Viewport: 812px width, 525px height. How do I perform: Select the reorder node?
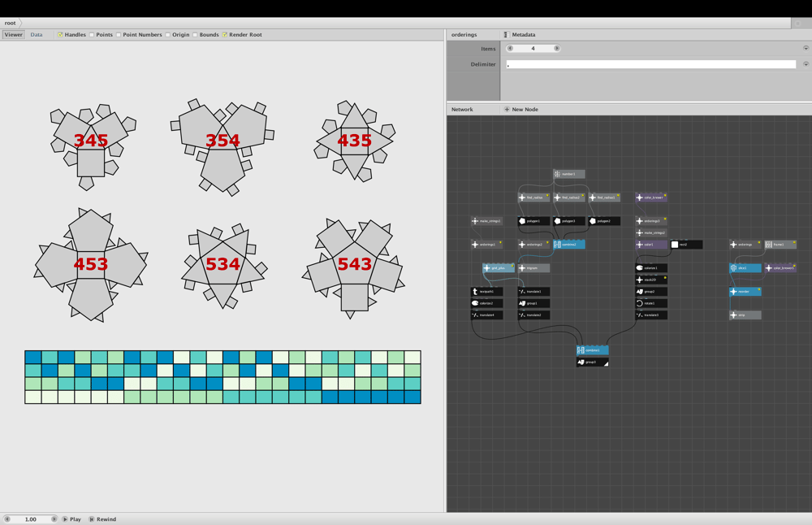[x=745, y=291]
